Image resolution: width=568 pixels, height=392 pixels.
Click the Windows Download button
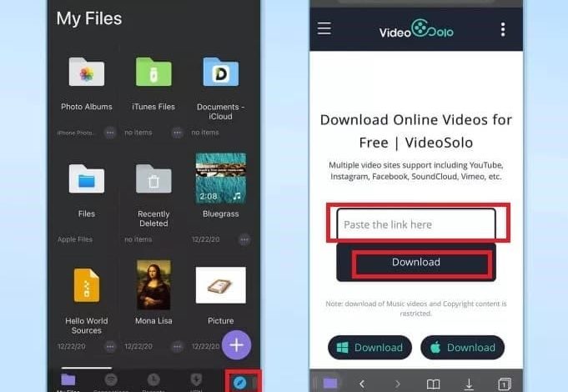(x=369, y=348)
